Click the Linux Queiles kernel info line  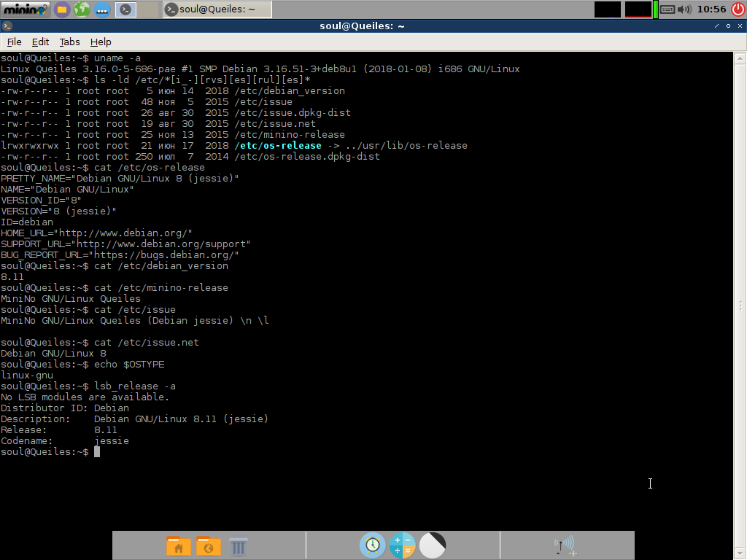pos(260,69)
